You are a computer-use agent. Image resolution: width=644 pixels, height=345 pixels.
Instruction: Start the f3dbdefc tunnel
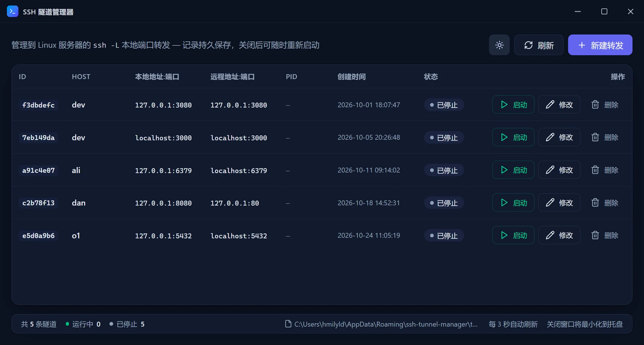[513, 105]
